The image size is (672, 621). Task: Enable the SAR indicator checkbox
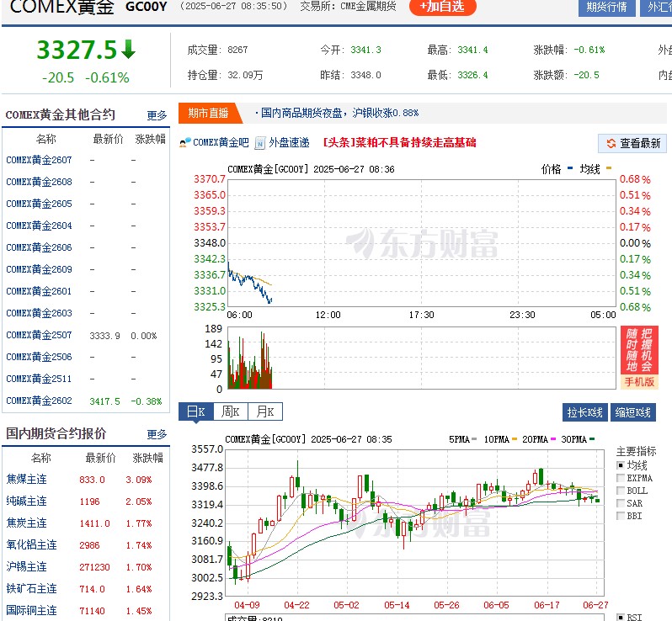(620, 503)
